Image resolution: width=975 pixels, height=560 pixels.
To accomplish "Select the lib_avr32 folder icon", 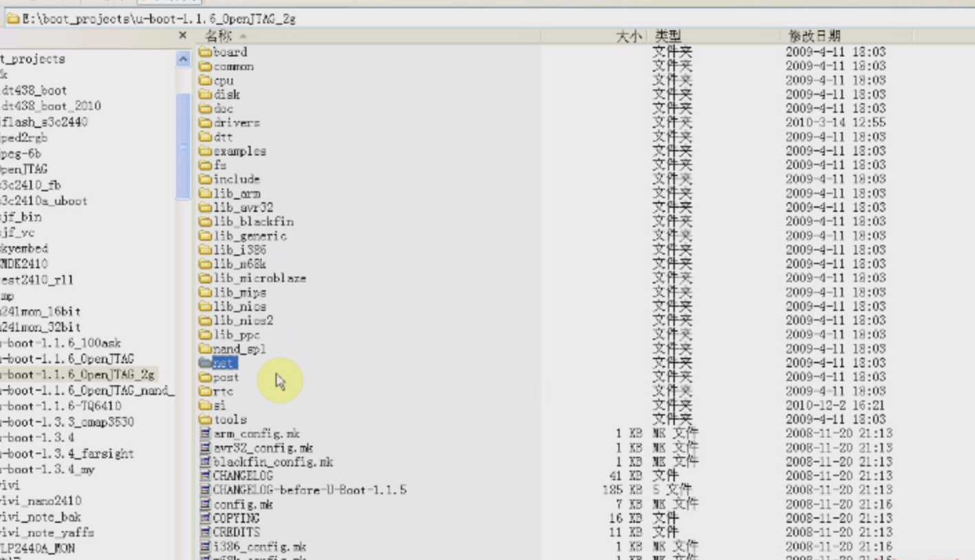I will click(205, 207).
